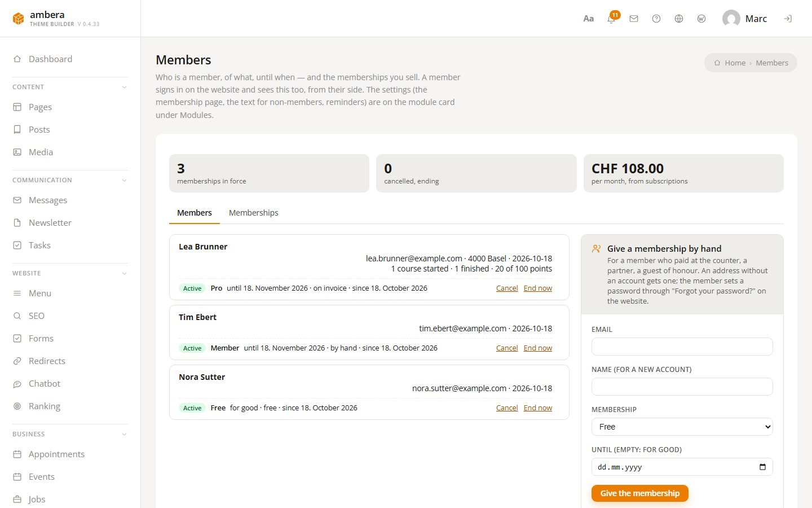
Task: End Tim Ebert's membership now
Action: click(538, 348)
